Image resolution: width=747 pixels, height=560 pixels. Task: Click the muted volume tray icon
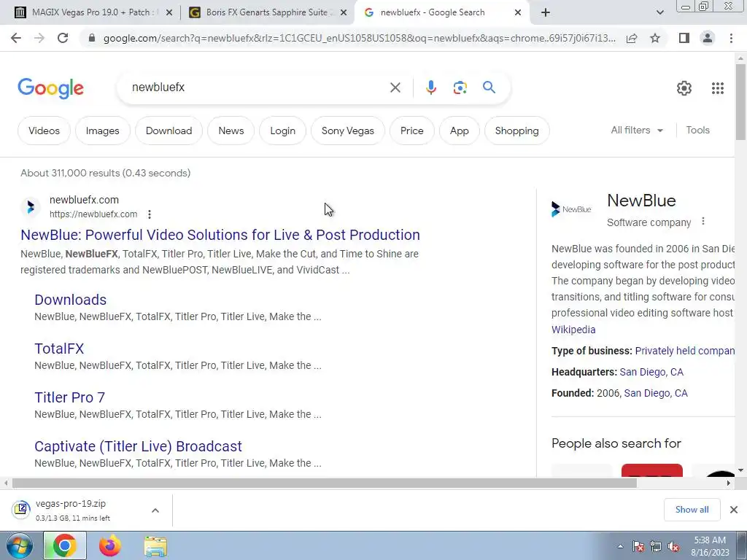pyautogui.click(x=673, y=547)
